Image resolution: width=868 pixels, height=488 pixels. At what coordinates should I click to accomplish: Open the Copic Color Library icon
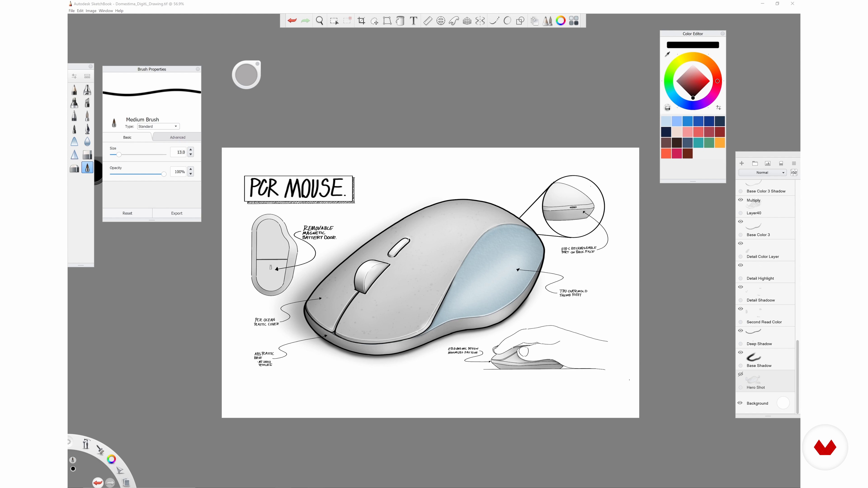tap(574, 21)
